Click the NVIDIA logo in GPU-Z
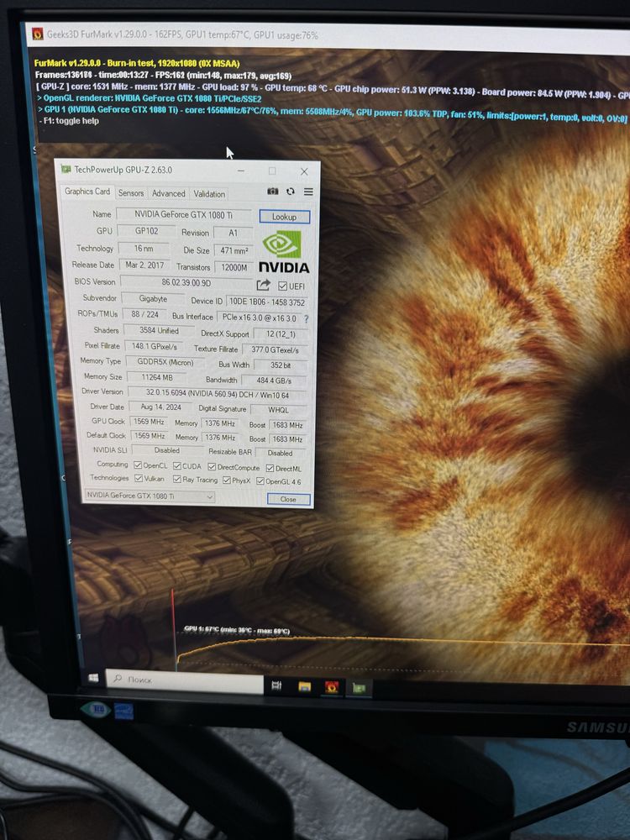Viewport: 630px width, 840px height. click(x=283, y=252)
